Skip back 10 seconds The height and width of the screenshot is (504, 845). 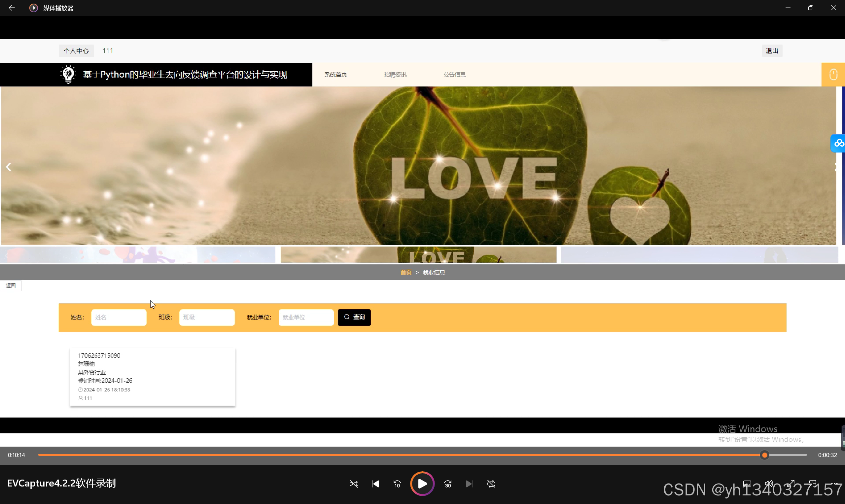click(x=397, y=484)
